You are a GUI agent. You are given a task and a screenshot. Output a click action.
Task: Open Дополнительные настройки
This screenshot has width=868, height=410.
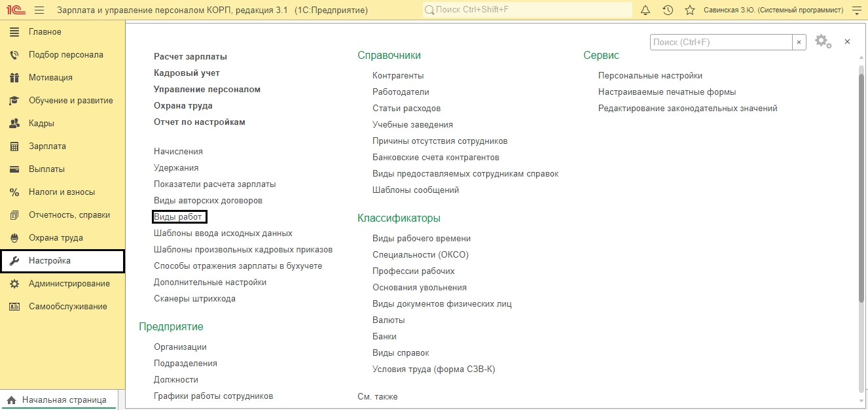pyautogui.click(x=210, y=282)
